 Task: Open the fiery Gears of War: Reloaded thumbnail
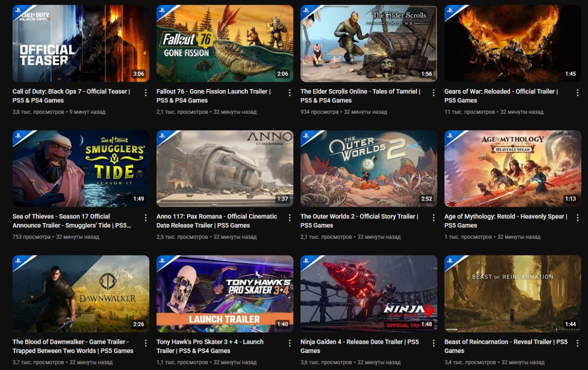513,44
